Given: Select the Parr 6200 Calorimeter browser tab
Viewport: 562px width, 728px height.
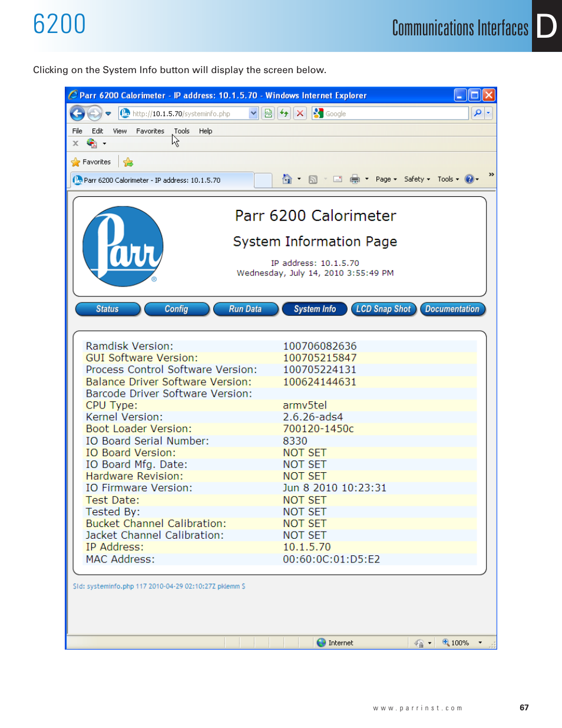Looking at the screenshot, I should coord(161,180).
